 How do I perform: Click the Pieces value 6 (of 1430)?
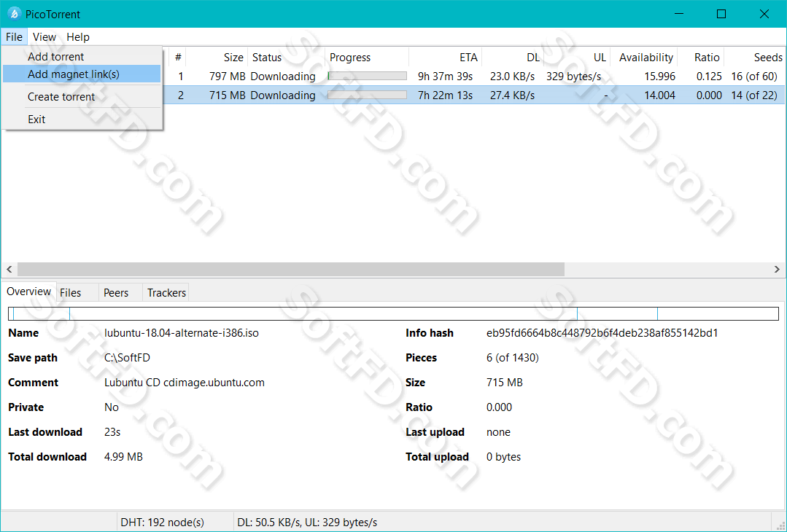[x=513, y=358]
